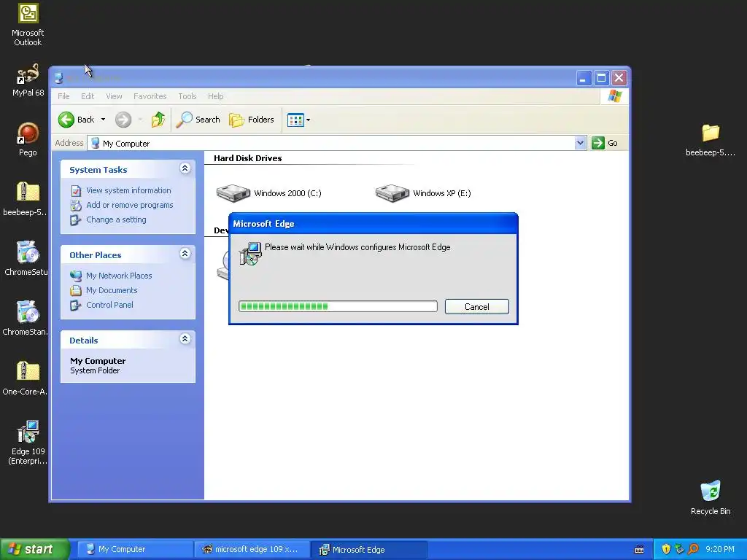This screenshot has width=747, height=560.
Task: Click the Hard Disk Drives group header
Action: (x=248, y=158)
